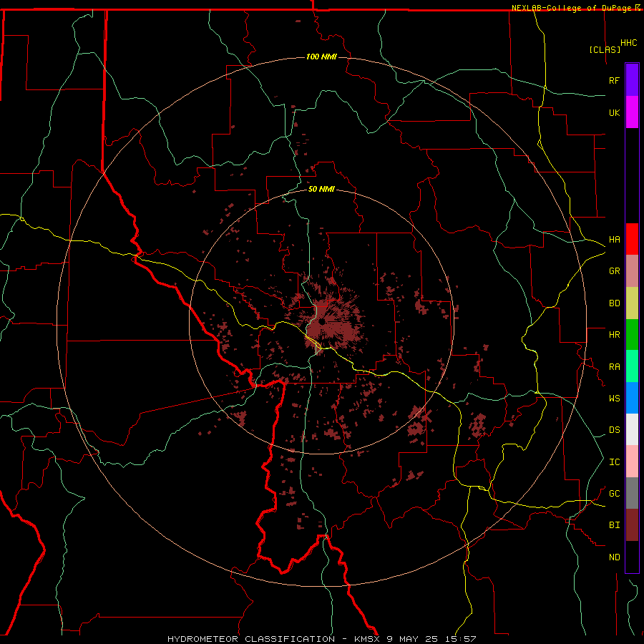Click the WS legend label
This screenshot has height=644, width=644.
tap(614, 398)
